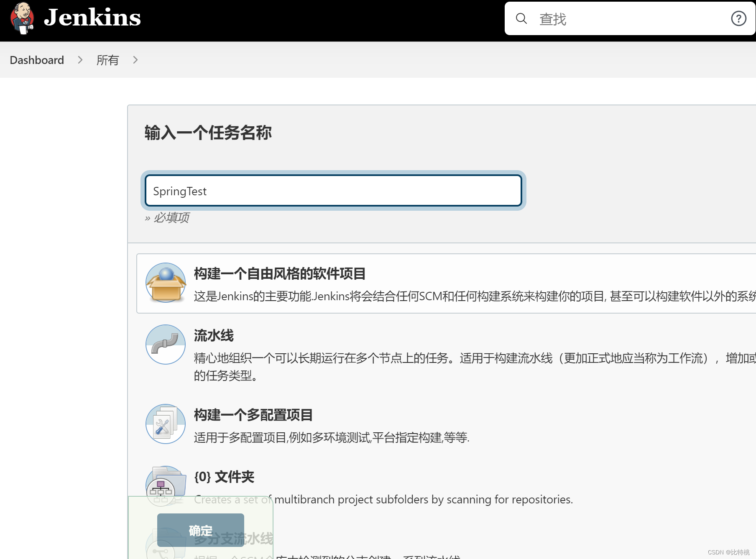This screenshot has width=756, height=559.
Task: Focus the 查找 search box
Action: (x=630, y=18)
